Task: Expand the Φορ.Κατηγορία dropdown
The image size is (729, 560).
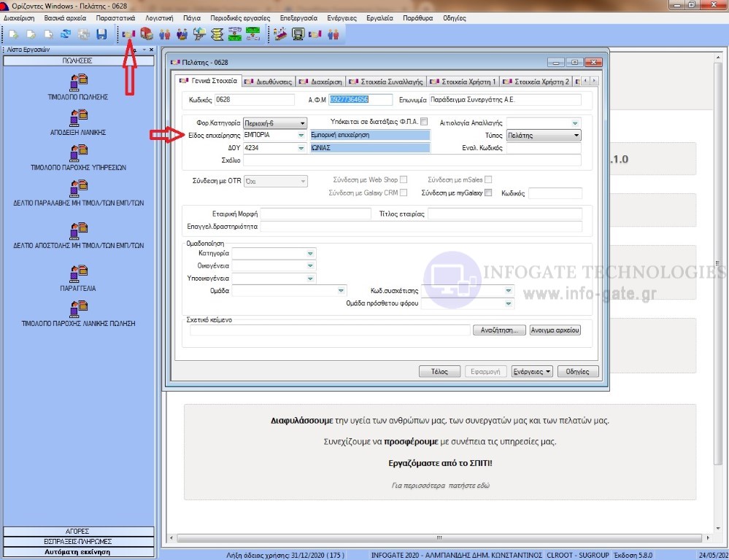Action: pos(302,123)
